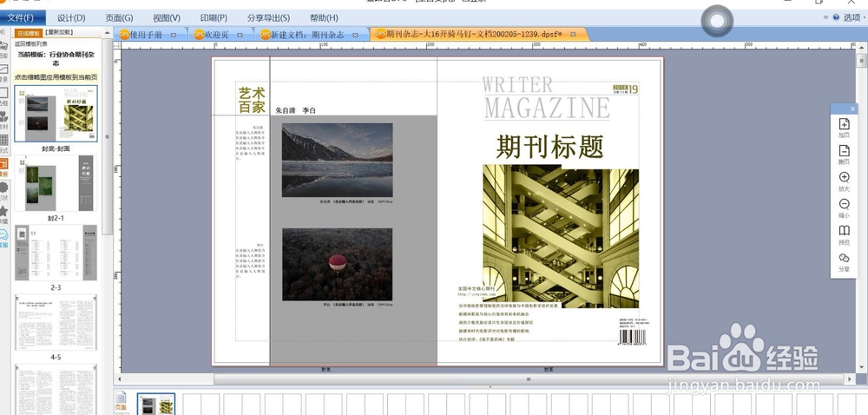This screenshot has height=415, width=868.
Task: Switch to the 使用手册 tab
Action: pos(146,35)
